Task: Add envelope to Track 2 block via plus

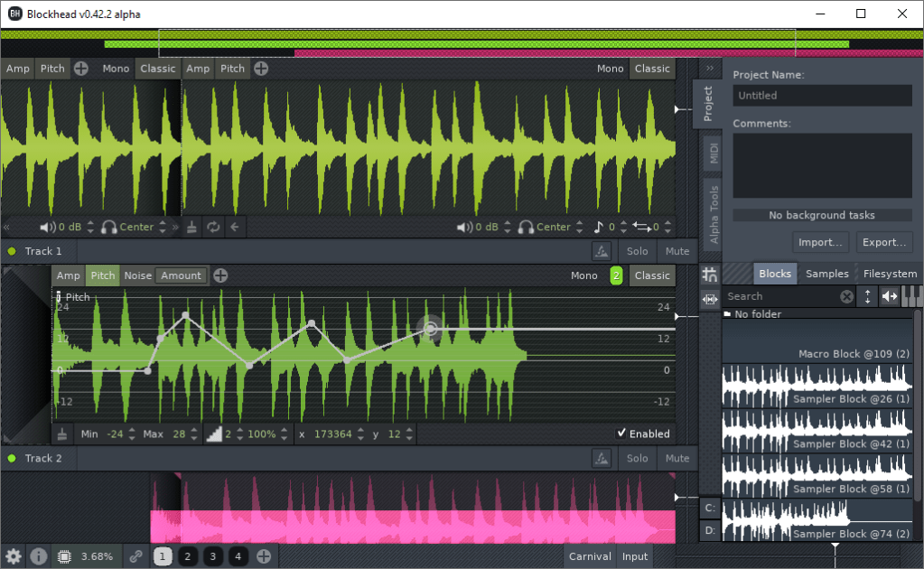Action: [220, 275]
